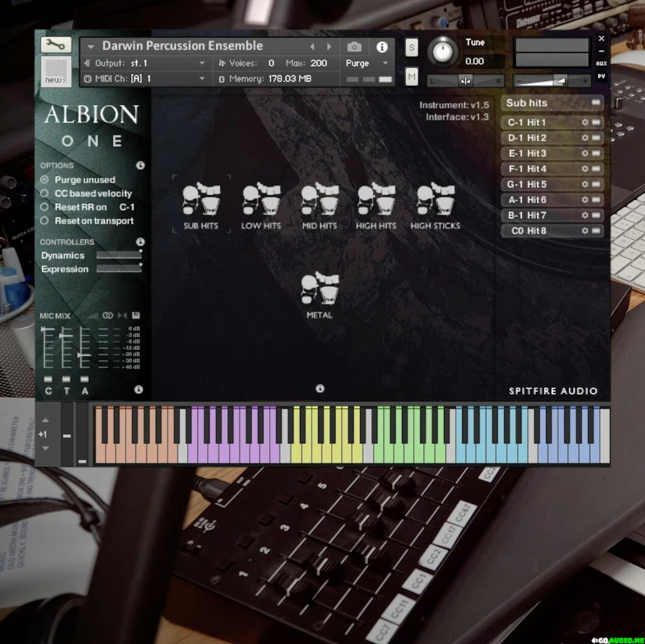645x644 pixels.
Task: Click the Mic Mix velocity response icon
Action: [93, 315]
